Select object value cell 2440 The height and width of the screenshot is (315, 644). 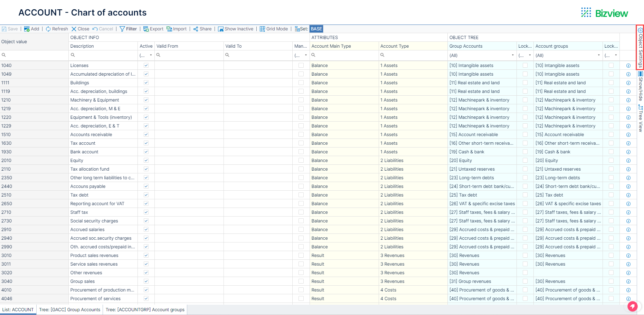34,187
